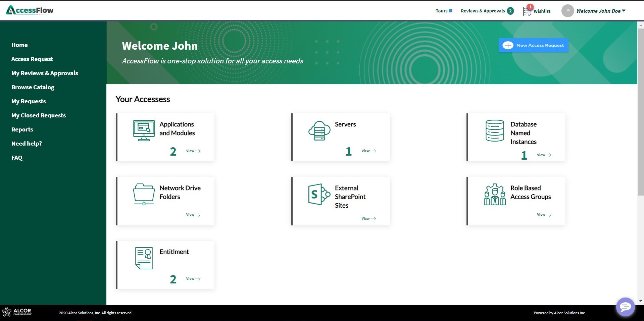Click the Tours indicator dot
The width and height of the screenshot is (644, 321).
(451, 10)
